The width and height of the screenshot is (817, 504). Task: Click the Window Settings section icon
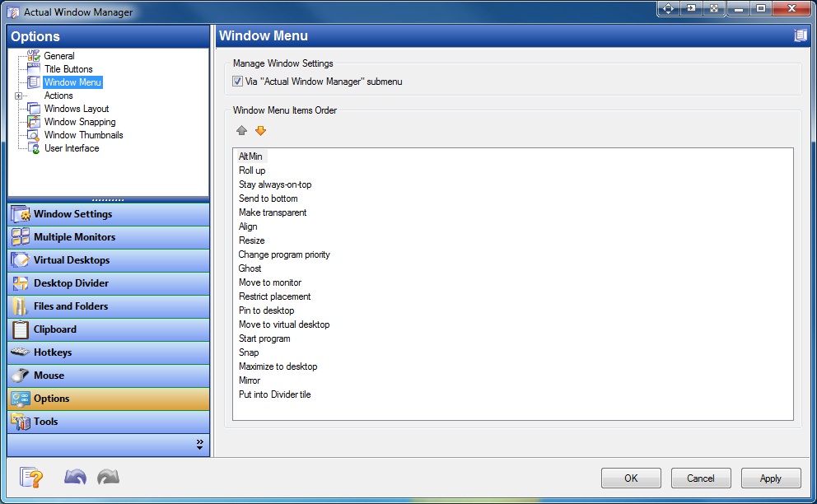coord(21,214)
